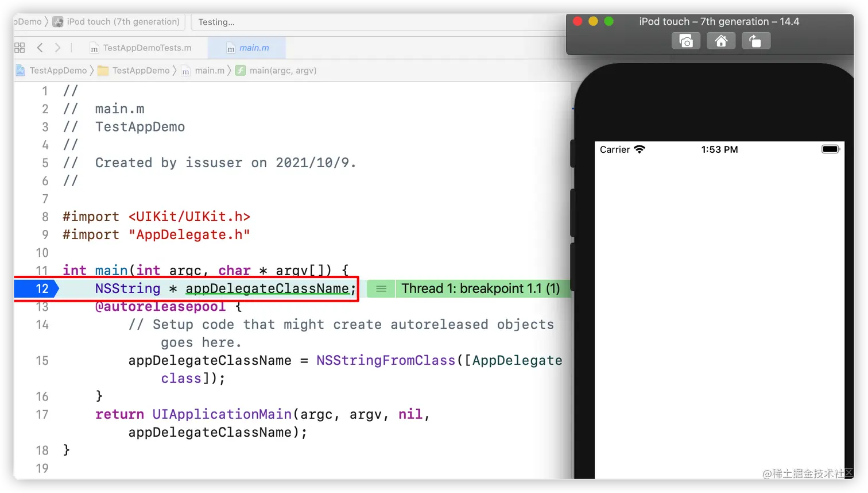Click NSStringFromClass in line 15
Viewport: 868px width, 493px height.
(x=386, y=360)
